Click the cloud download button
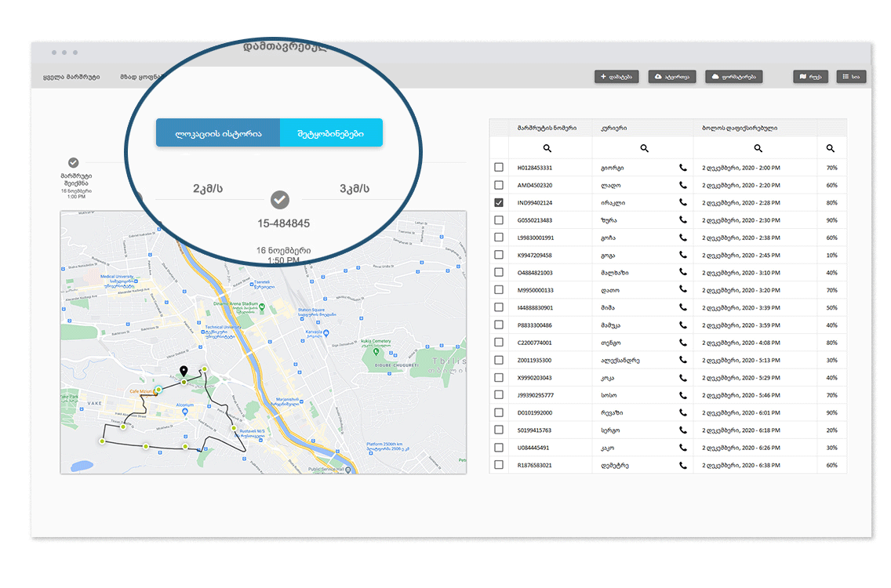 pyautogui.click(x=734, y=77)
